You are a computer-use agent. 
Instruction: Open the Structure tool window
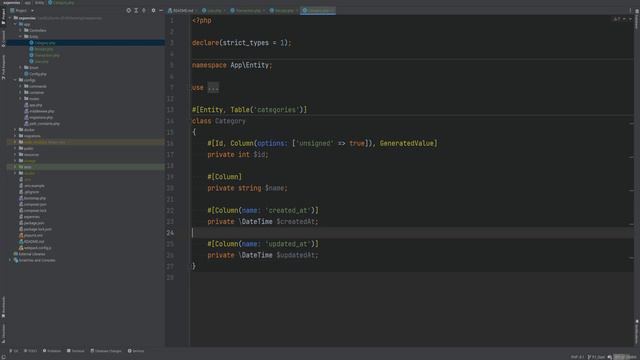point(3,333)
